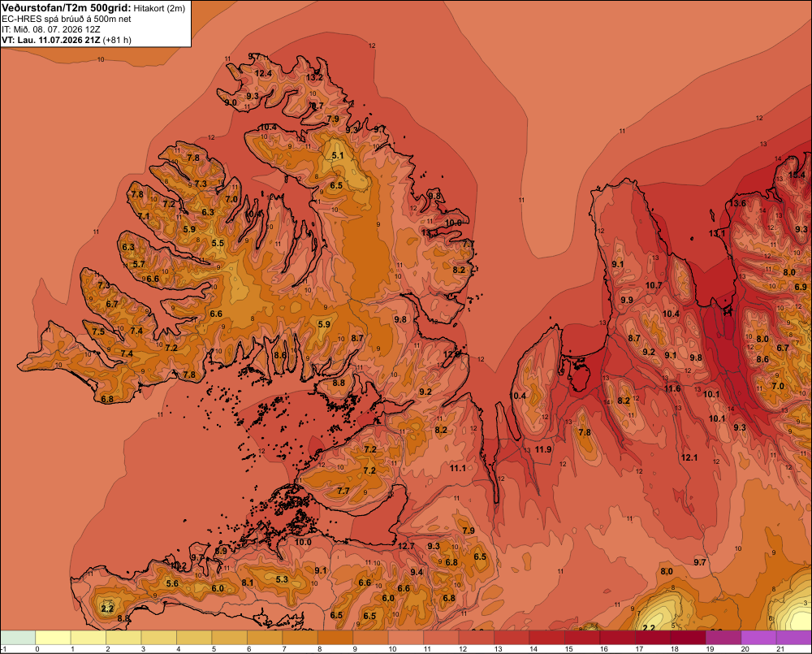Select the VT valid time line

point(67,40)
